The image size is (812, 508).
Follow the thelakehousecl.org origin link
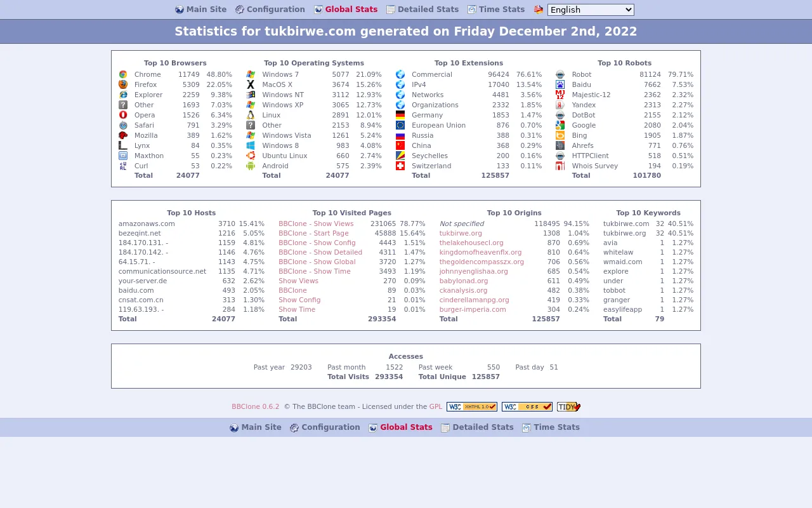[x=471, y=243]
